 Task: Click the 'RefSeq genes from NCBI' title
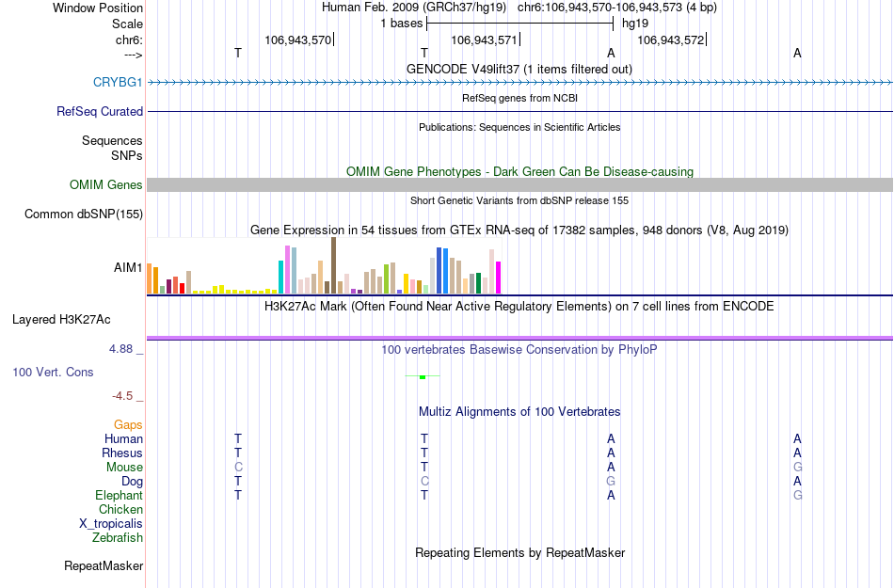519,98
